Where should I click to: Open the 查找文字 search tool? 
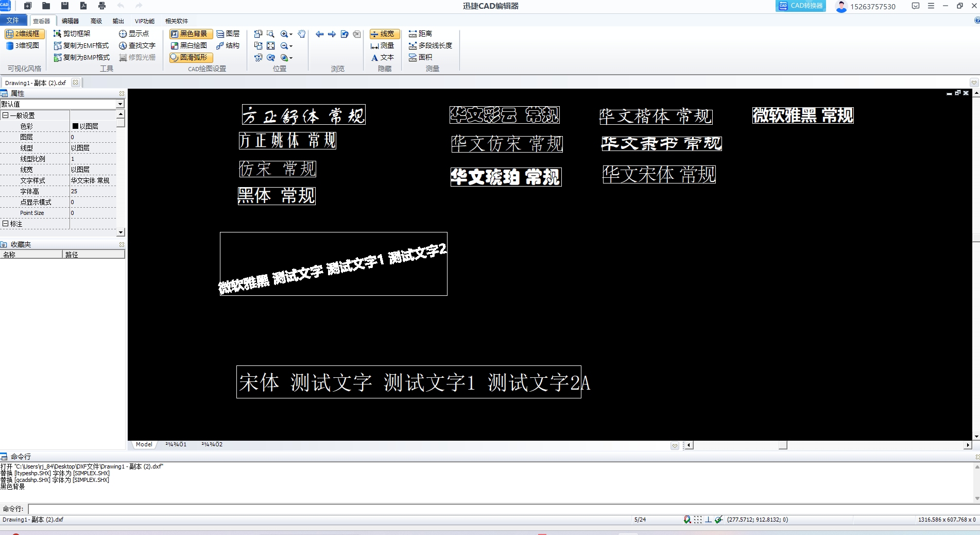137,45
